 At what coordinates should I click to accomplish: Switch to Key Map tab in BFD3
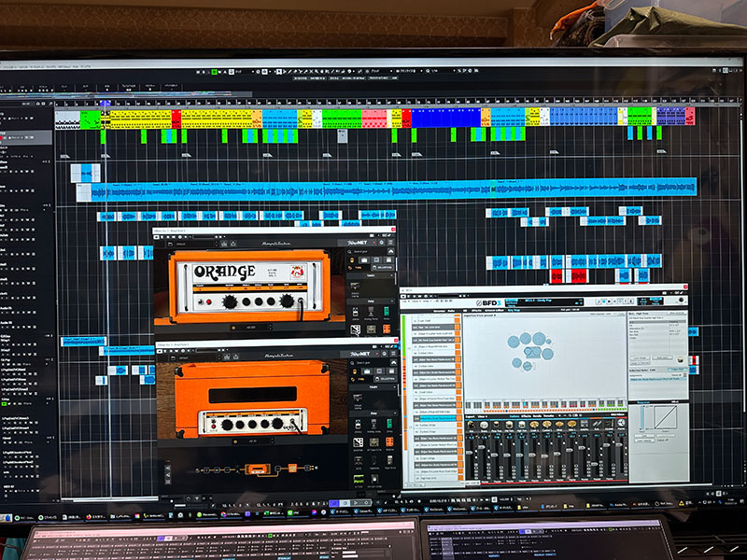[514, 311]
